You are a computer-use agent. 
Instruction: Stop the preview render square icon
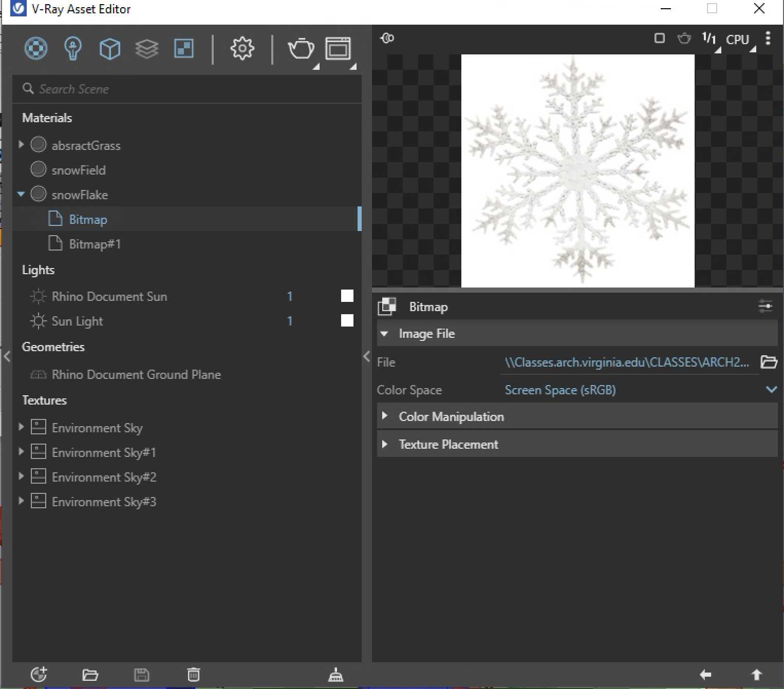point(660,38)
